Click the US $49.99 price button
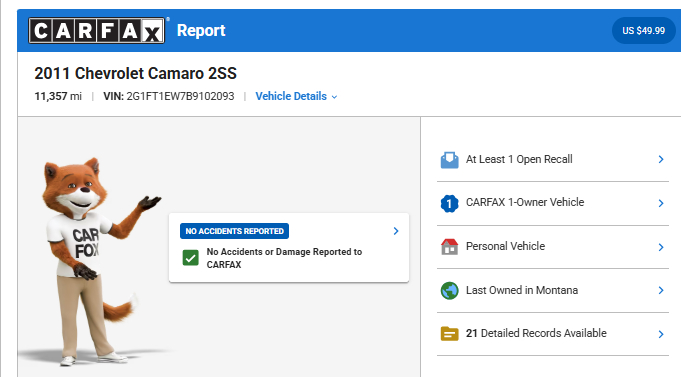 643,31
